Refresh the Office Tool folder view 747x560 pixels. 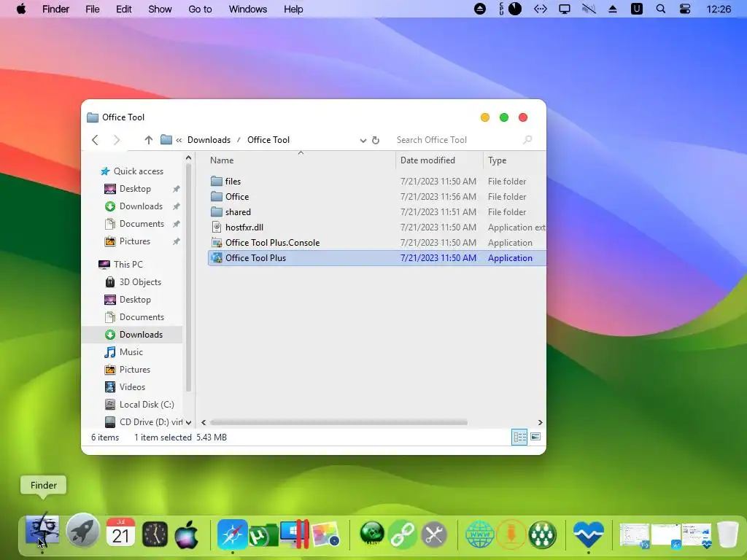tap(376, 140)
